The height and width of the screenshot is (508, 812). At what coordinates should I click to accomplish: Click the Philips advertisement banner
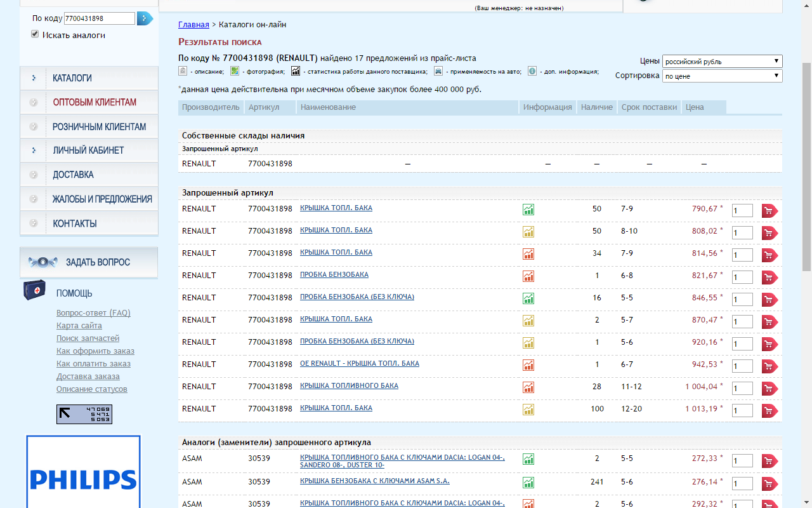(83, 472)
